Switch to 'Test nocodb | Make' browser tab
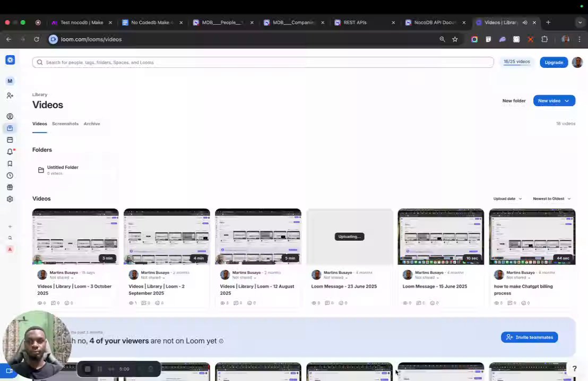588x381 pixels. coord(81,22)
